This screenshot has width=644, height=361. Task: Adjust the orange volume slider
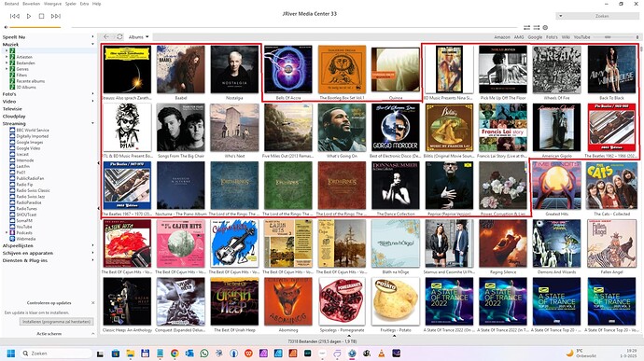[35, 27]
